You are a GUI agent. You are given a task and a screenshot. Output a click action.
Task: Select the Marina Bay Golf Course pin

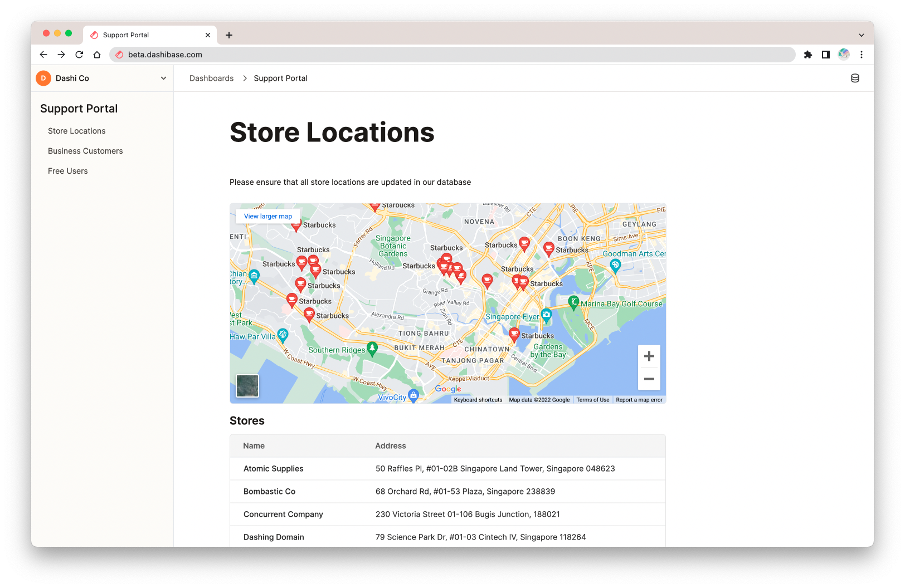click(573, 303)
